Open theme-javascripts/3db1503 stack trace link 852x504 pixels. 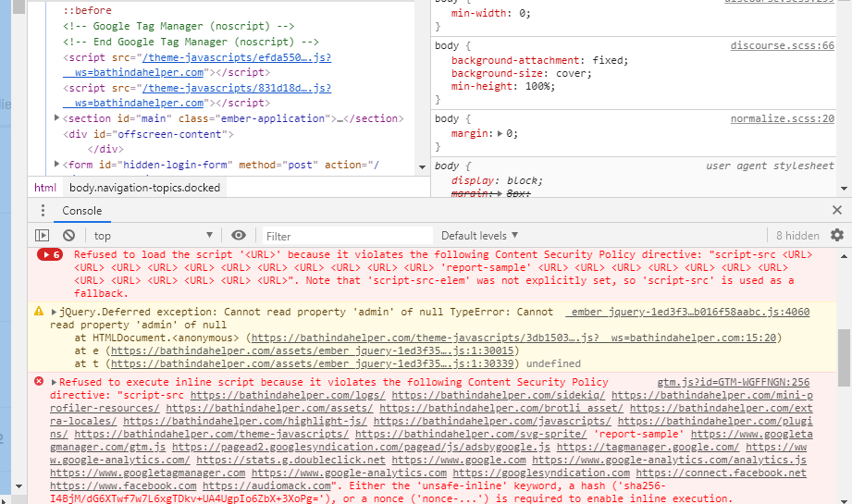click(x=513, y=338)
